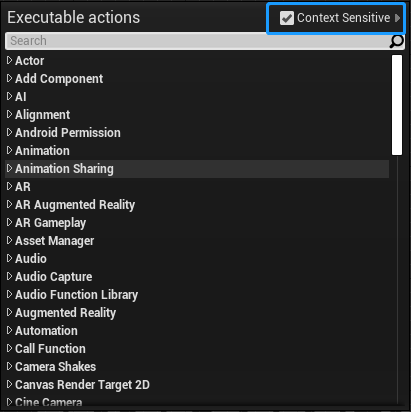Open the AR Augmented Reality category
The width and height of the screenshot is (411, 412).
point(75,205)
